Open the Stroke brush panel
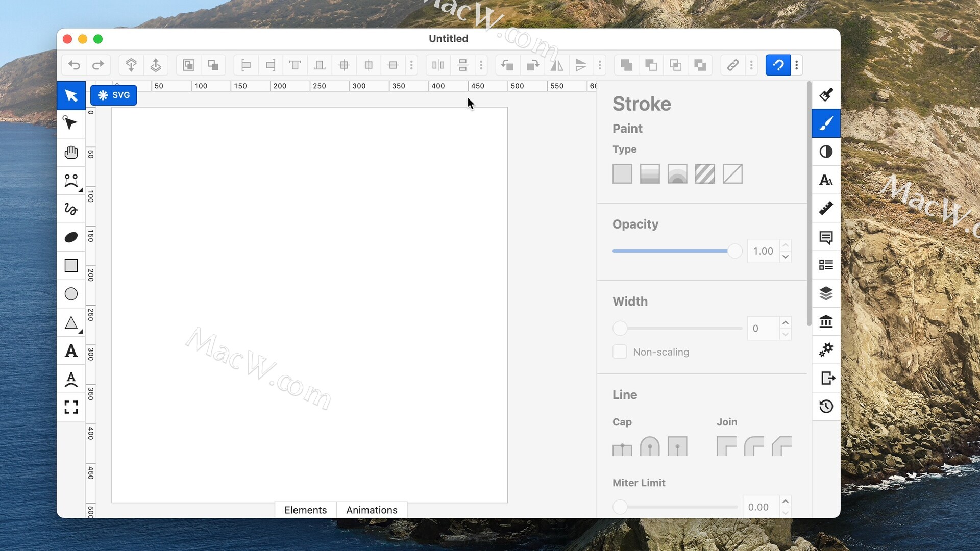Viewport: 980px width, 551px height. pos(826,123)
